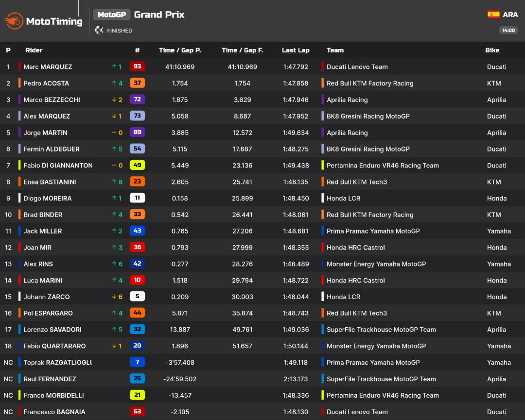Image resolution: width=525 pixels, height=420 pixels.
Task: Click Pertamina Enduro VR46 team in Morbidelli row
Action: pos(383,395)
